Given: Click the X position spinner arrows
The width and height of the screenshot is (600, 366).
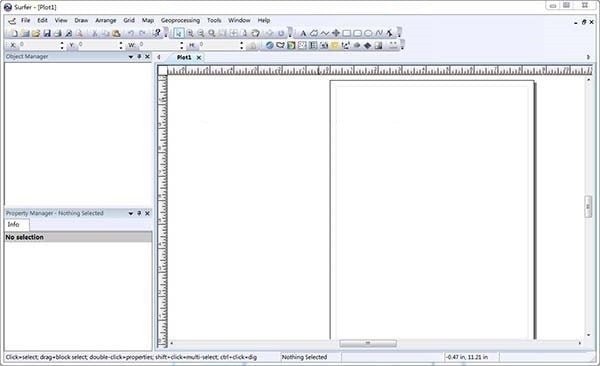Looking at the screenshot, I should tap(62, 46).
